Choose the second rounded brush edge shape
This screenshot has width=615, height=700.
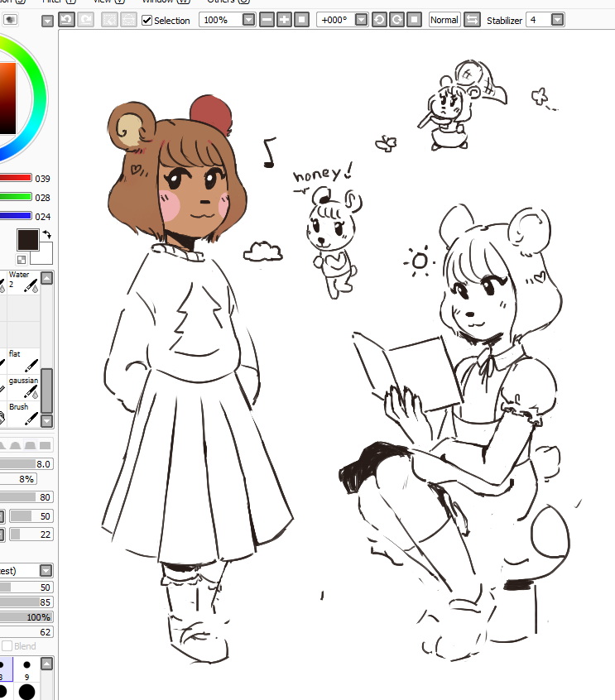tap(16, 445)
